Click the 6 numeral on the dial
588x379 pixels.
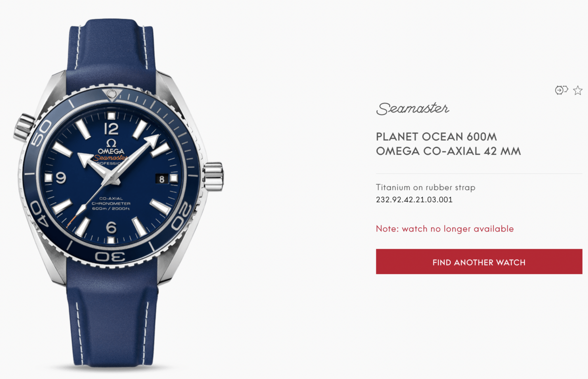pos(111,228)
